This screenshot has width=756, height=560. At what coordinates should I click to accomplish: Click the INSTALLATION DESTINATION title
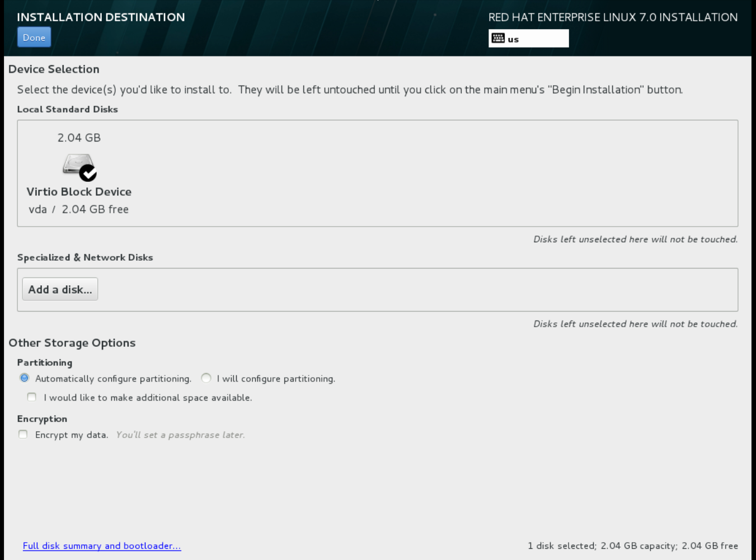coord(101,17)
